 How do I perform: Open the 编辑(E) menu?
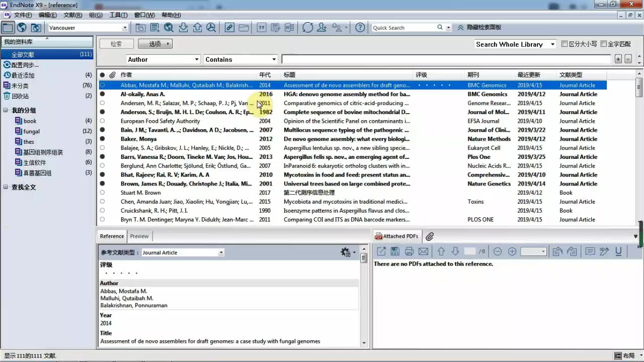(47, 15)
